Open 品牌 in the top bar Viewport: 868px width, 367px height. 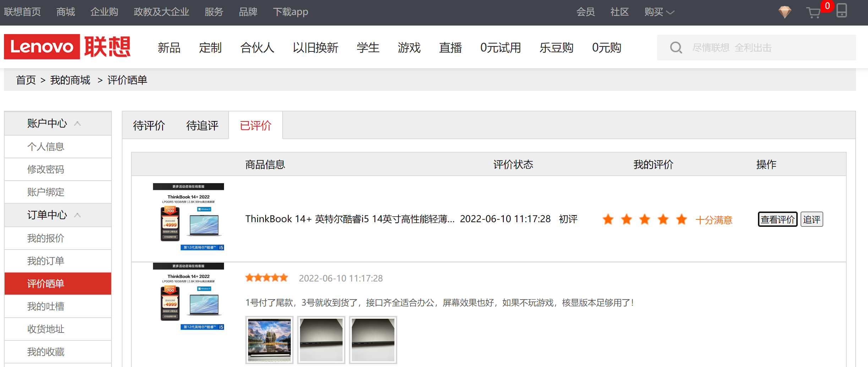point(248,12)
